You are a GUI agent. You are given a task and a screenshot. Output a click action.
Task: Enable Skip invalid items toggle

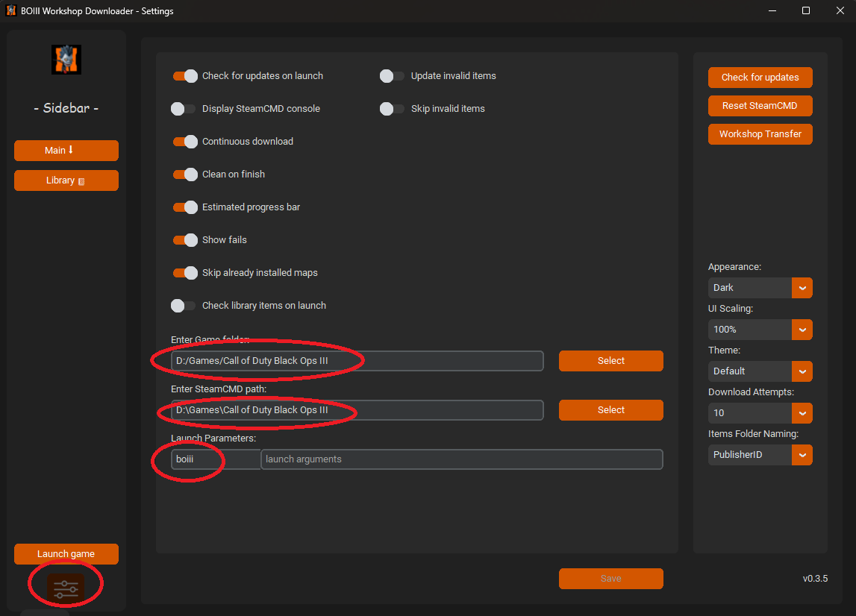(x=393, y=109)
